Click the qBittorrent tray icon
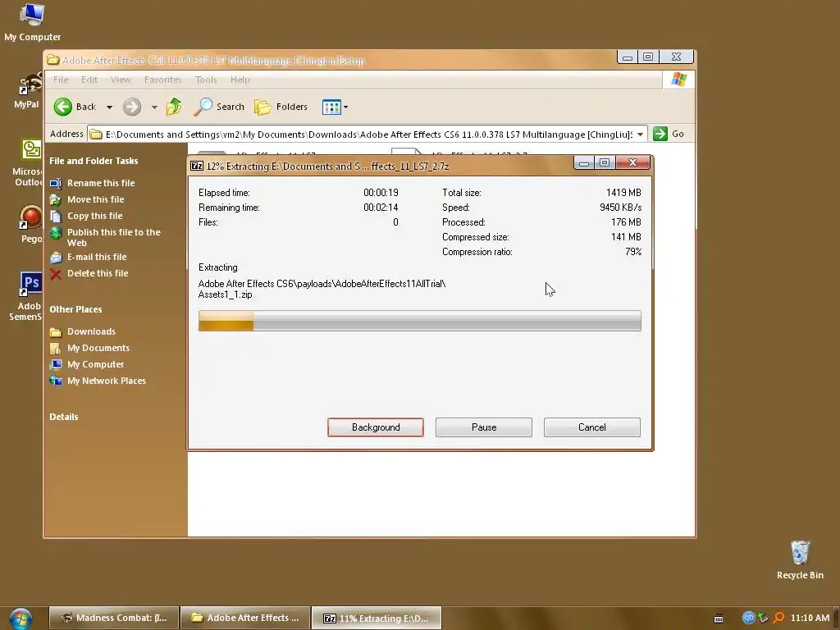The image size is (840, 630). coord(748,618)
